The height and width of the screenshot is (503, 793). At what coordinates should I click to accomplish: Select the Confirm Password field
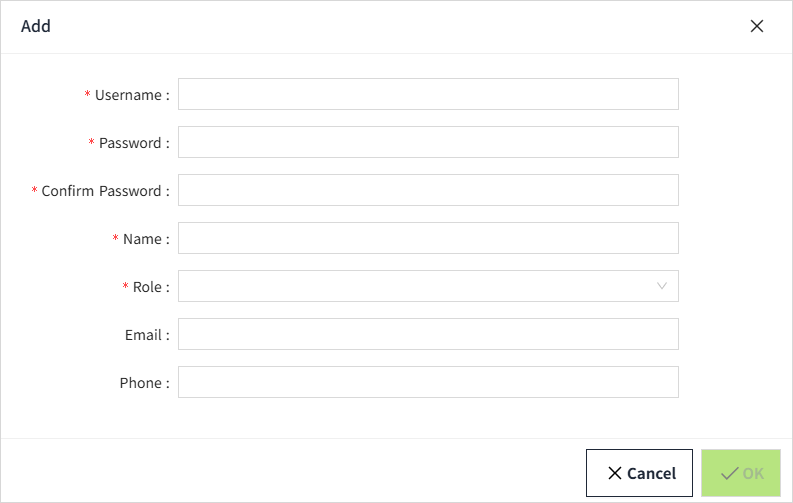click(428, 190)
